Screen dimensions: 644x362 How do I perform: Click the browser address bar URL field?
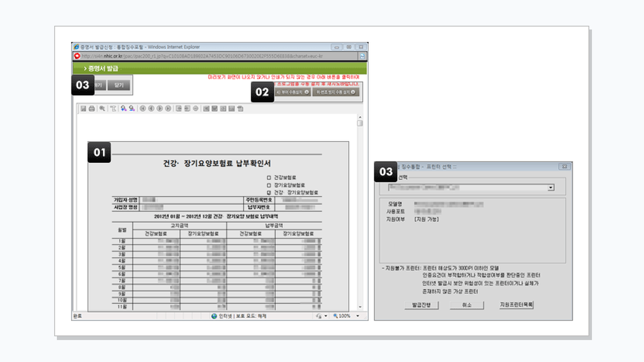click(215, 55)
